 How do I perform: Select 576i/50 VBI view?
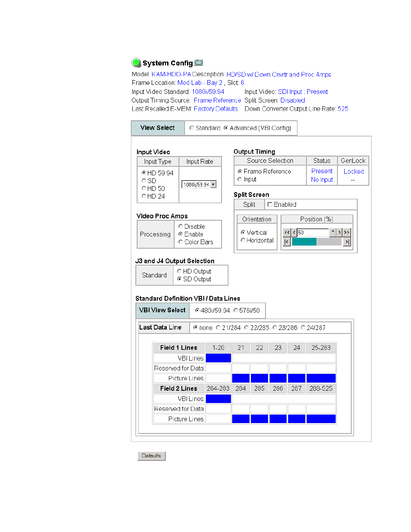tap(236, 310)
